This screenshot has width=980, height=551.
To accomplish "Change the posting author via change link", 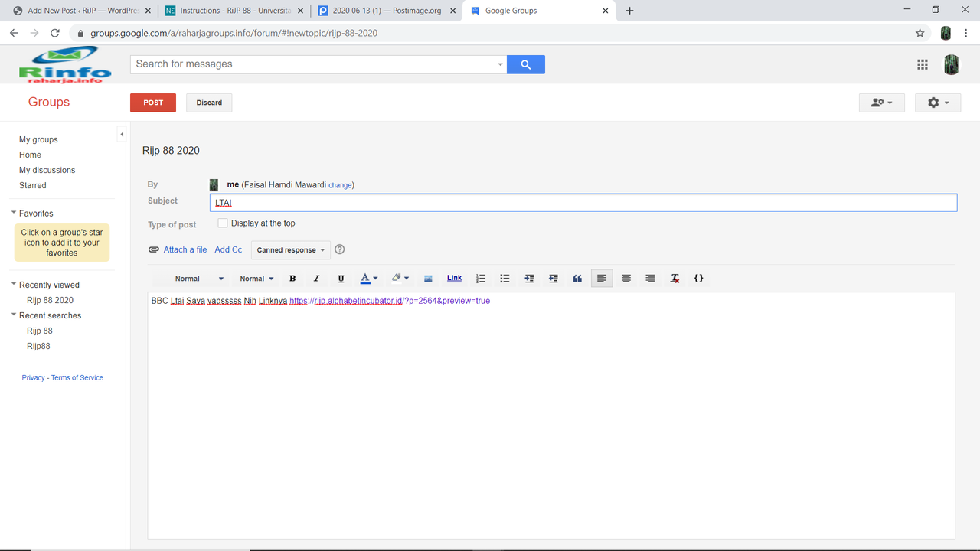I will (x=340, y=185).
